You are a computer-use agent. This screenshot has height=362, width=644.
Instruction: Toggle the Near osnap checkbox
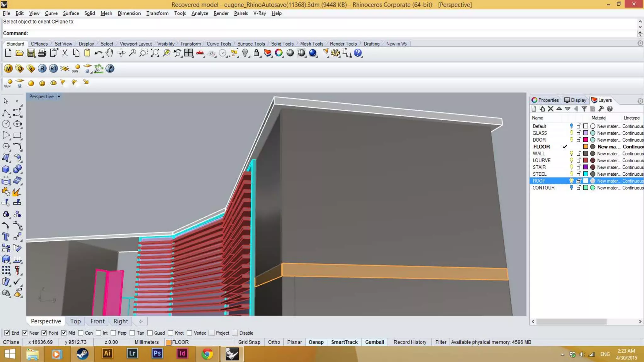click(25, 333)
